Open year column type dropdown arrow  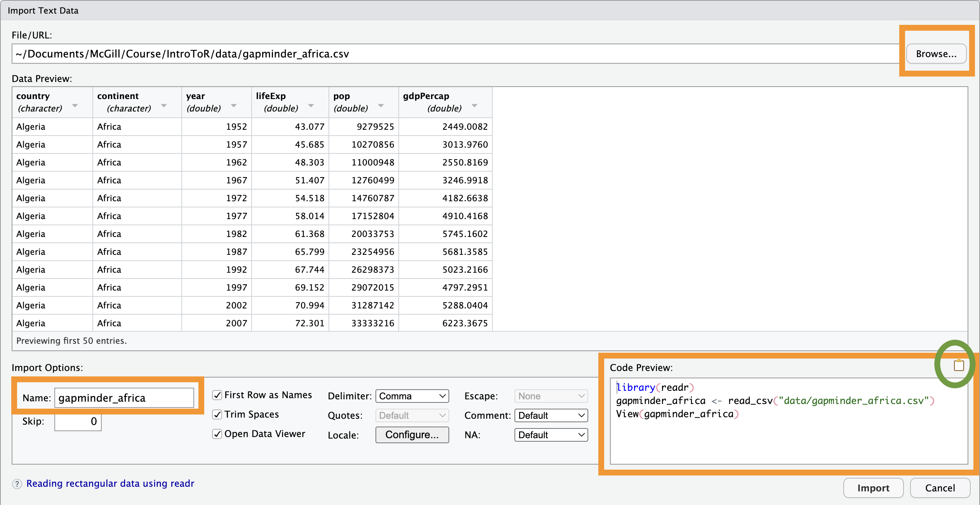(x=234, y=106)
